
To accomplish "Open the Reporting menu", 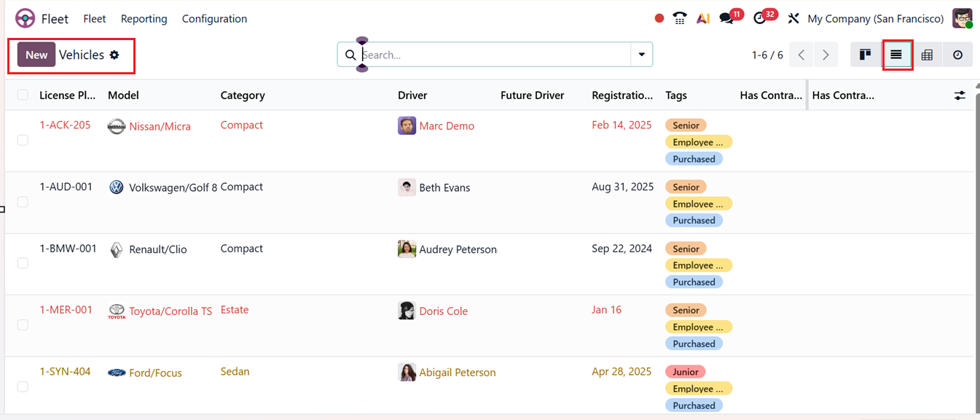I will coord(144,19).
